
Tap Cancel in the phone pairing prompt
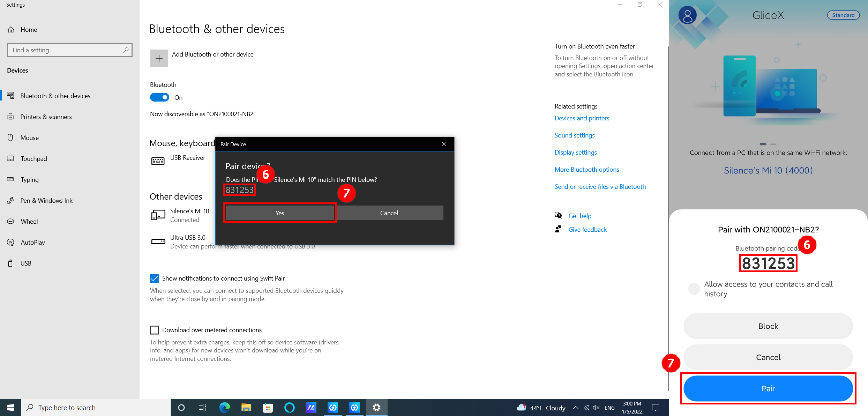click(x=768, y=357)
